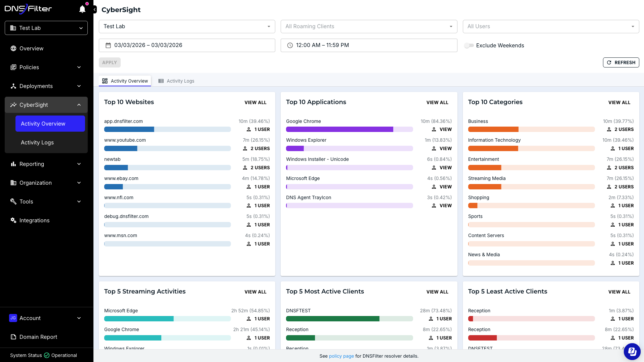The image size is (644, 362).
Task: Click the Domain Report document icon
Action: pos(13,337)
